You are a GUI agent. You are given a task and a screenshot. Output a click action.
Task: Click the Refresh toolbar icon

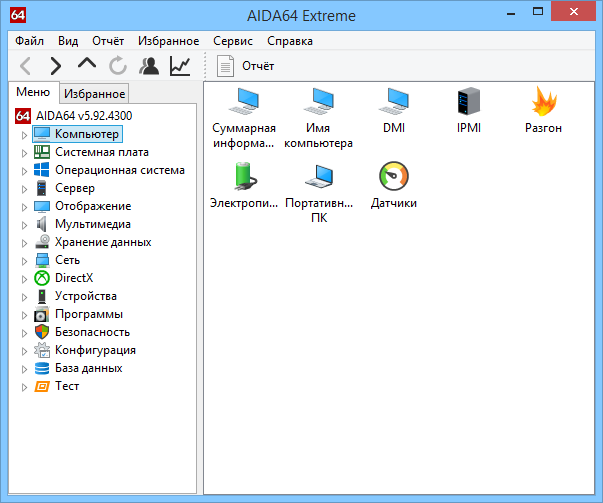(118, 66)
